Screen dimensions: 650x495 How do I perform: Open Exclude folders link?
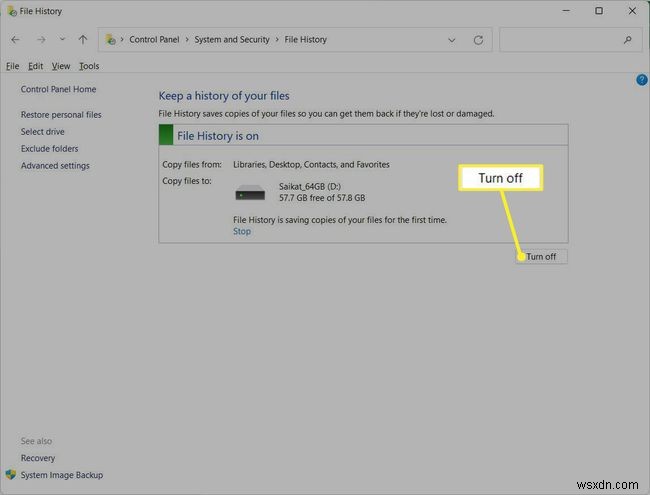click(x=49, y=148)
